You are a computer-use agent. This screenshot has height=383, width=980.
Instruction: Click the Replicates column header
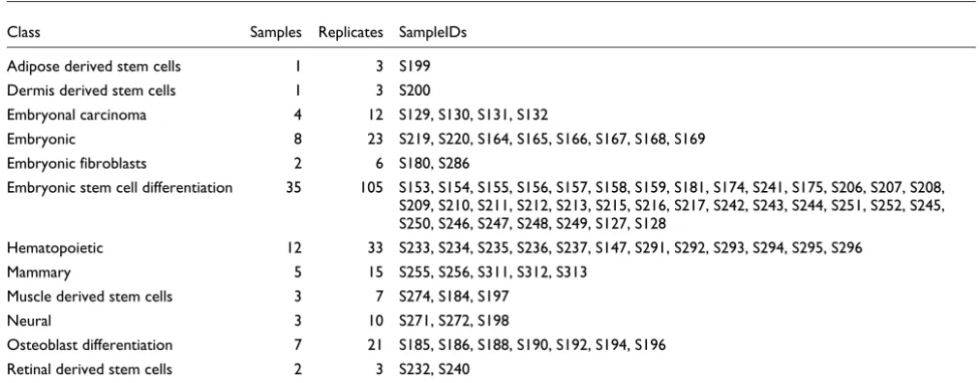point(351,33)
